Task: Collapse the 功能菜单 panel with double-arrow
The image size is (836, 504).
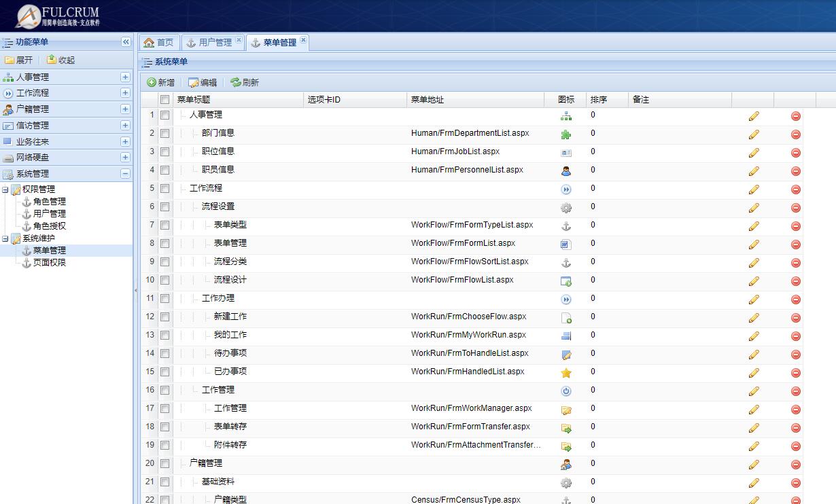Action: click(125, 41)
